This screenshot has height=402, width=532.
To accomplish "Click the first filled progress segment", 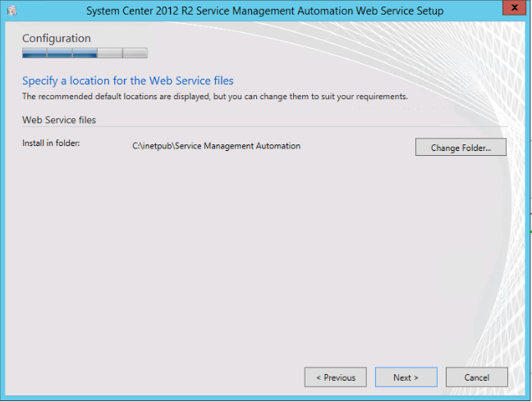I will [34, 53].
